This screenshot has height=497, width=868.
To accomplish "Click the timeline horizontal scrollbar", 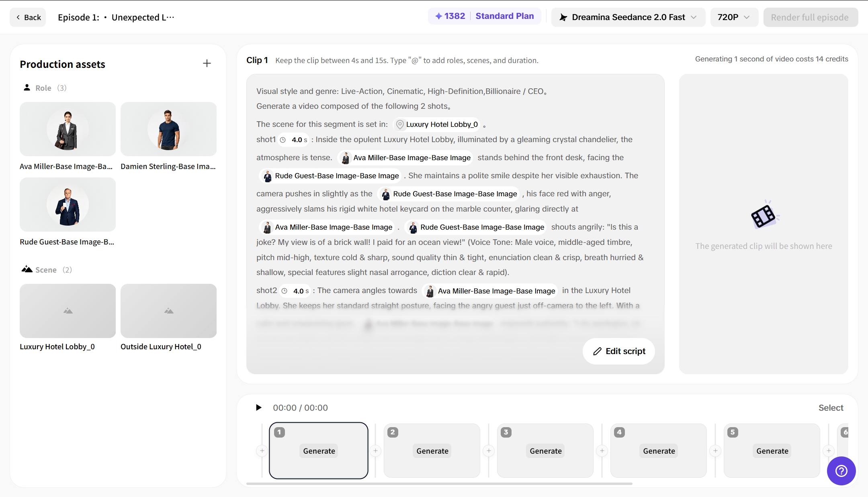I will click(439, 484).
